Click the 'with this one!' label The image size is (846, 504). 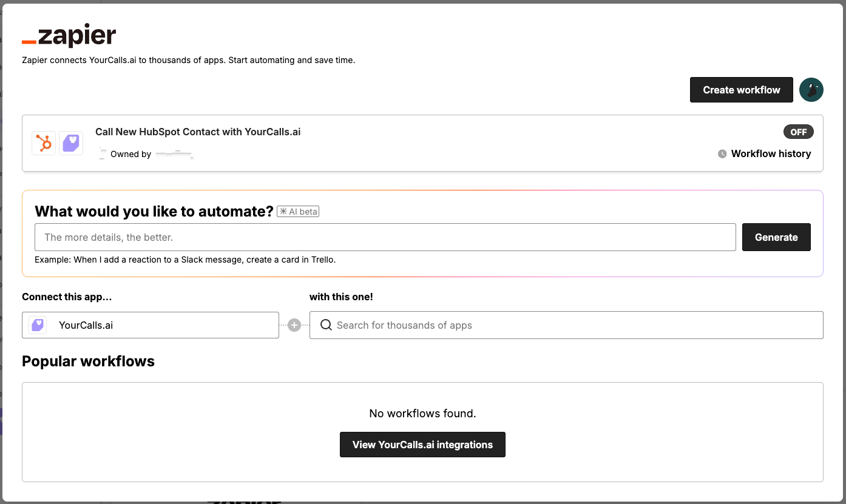[341, 297]
